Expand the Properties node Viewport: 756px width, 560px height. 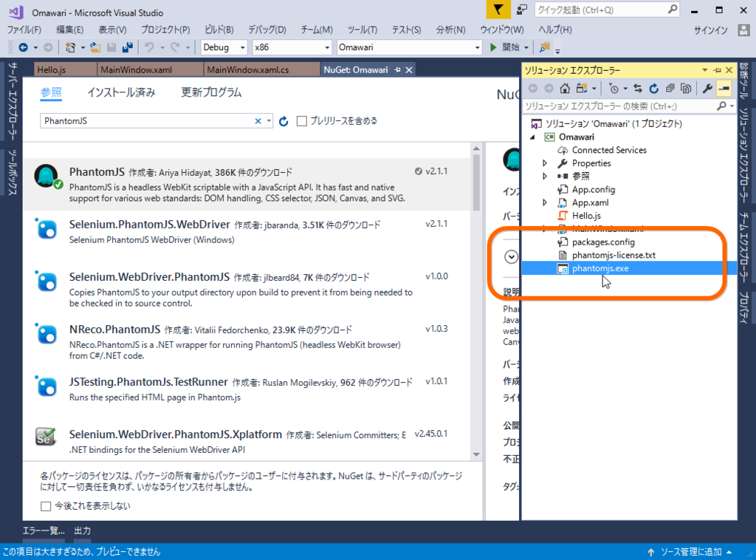tap(545, 163)
